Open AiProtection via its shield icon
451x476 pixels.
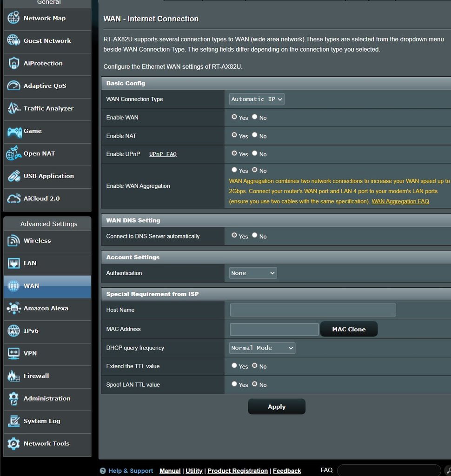[14, 64]
